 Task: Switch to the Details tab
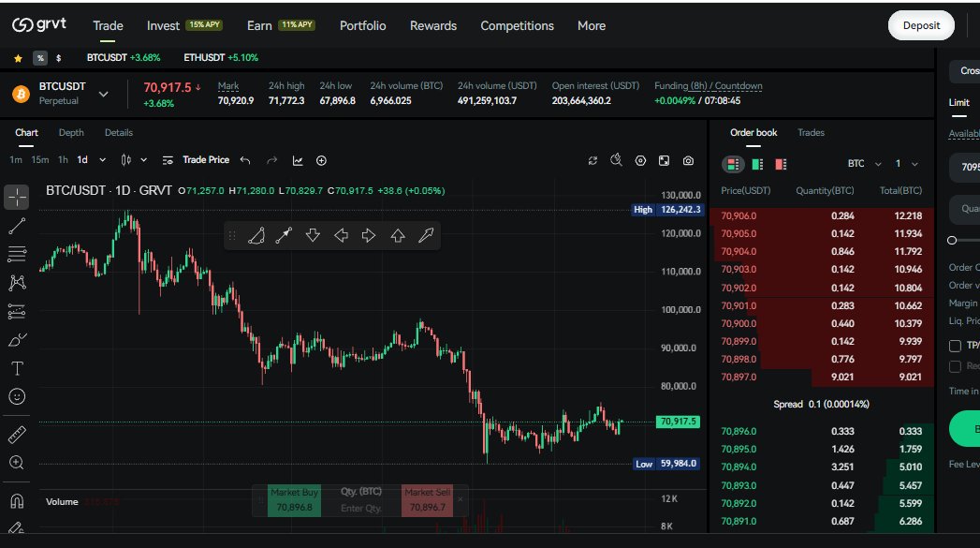point(119,133)
